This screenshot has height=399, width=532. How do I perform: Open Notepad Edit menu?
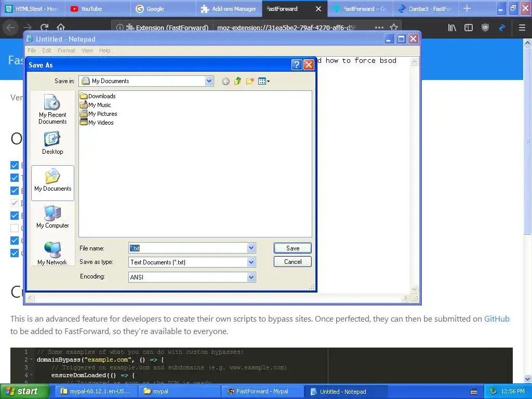pyautogui.click(x=47, y=50)
